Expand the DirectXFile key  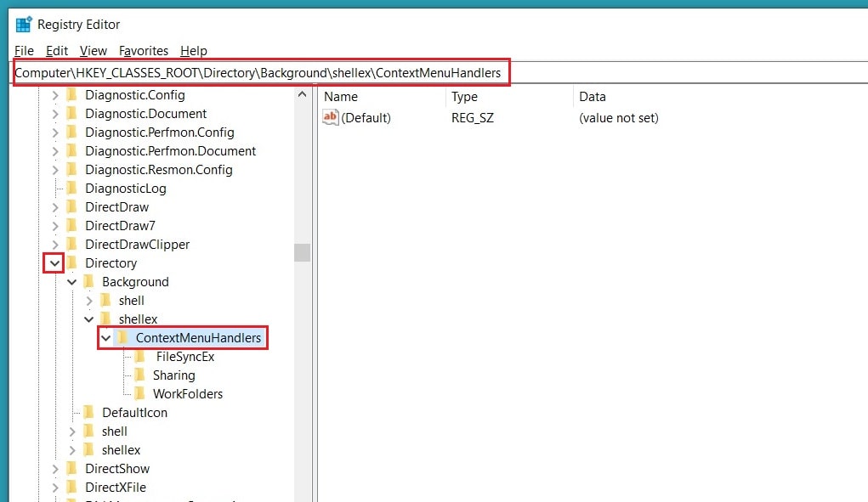(x=54, y=488)
